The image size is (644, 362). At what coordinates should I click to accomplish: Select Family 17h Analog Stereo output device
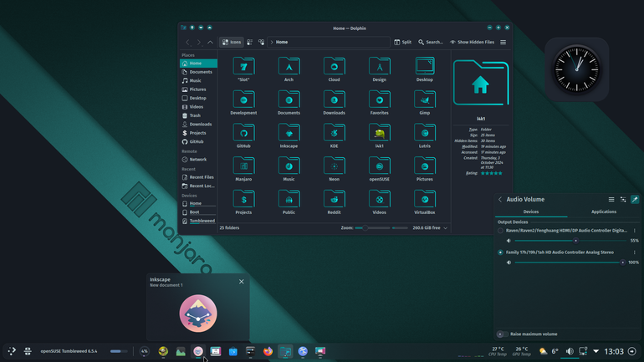[x=500, y=252]
